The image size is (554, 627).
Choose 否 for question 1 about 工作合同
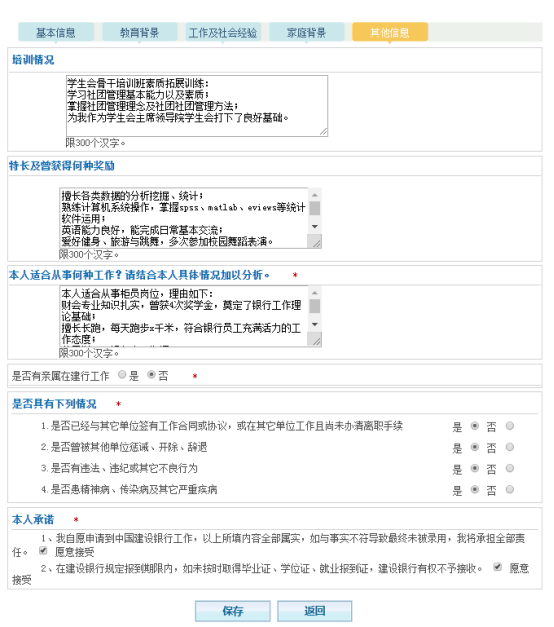pyautogui.click(x=510, y=426)
